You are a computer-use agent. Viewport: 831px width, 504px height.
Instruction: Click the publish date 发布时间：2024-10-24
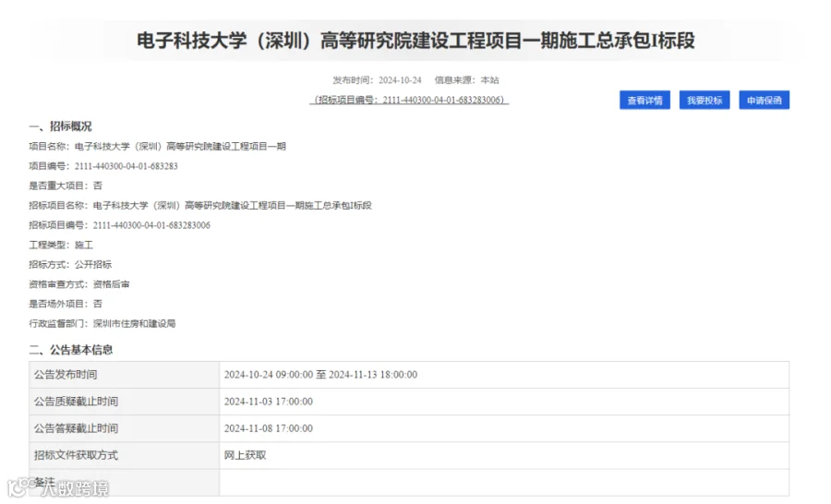click(377, 80)
